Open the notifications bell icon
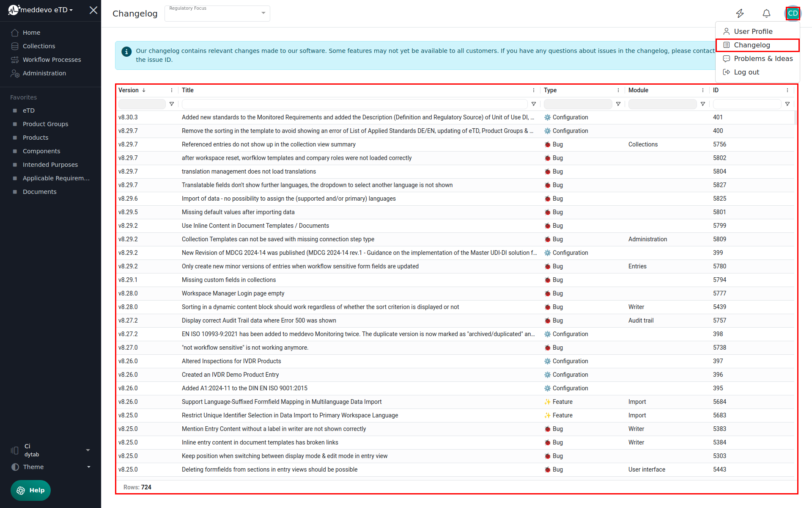This screenshot has width=812, height=508. [x=766, y=14]
